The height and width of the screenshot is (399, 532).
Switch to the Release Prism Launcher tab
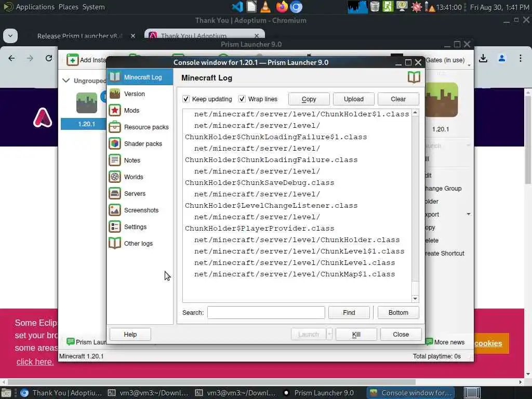coord(79,36)
